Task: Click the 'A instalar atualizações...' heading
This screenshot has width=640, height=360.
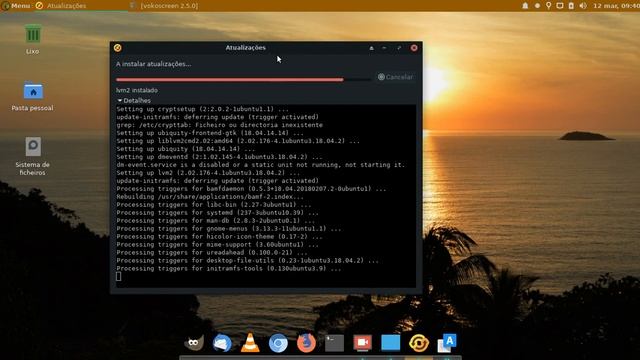Action: click(x=153, y=64)
